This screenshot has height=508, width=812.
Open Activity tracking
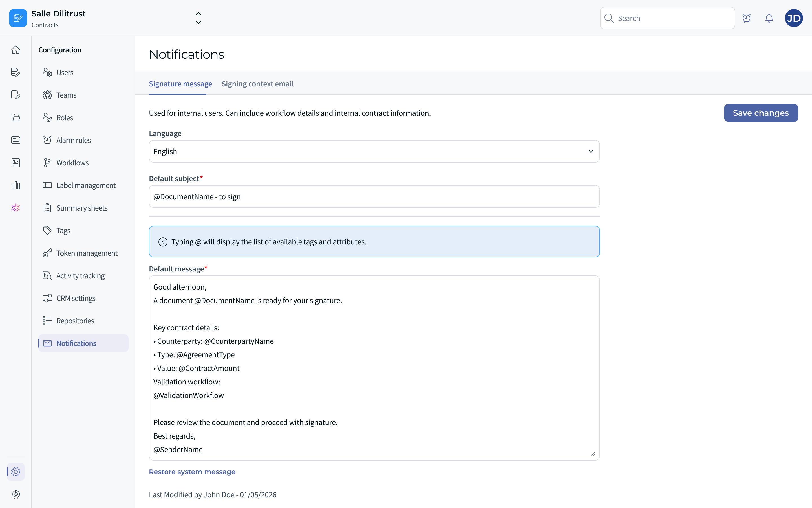pos(83,275)
